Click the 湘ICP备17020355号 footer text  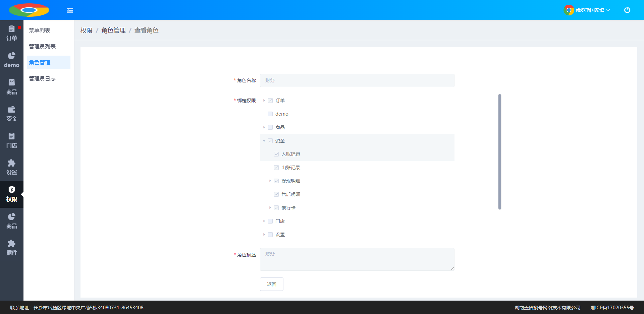click(612, 308)
